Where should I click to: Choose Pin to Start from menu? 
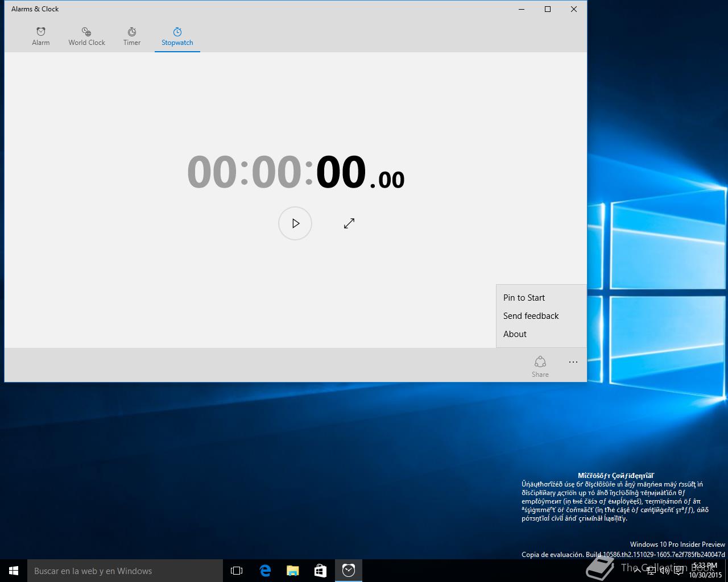(541, 298)
